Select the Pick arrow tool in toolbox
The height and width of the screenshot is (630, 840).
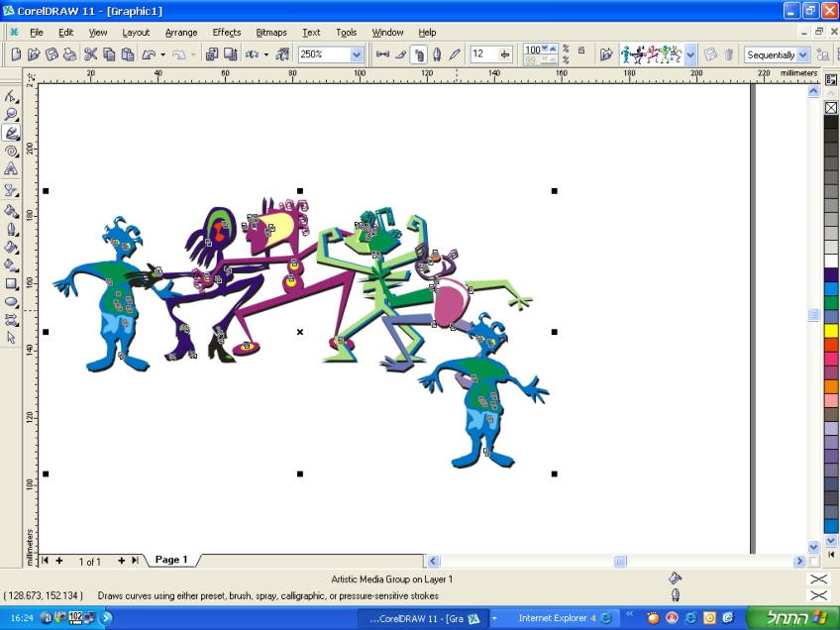tap(11, 338)
